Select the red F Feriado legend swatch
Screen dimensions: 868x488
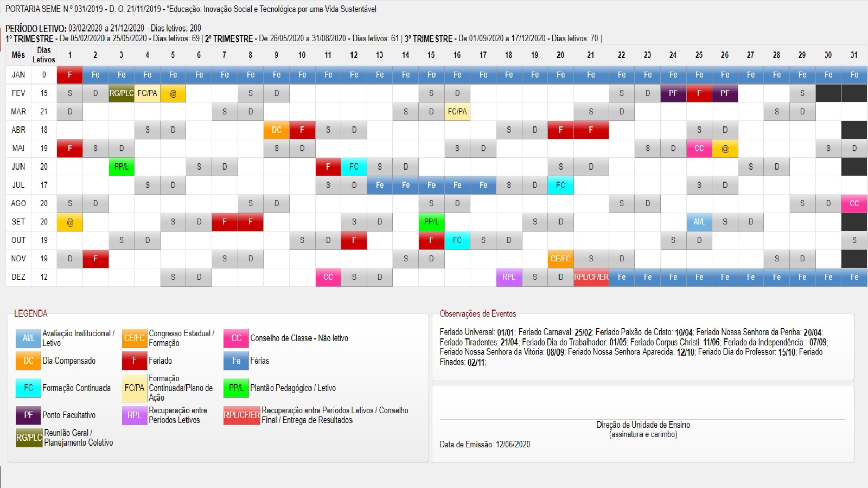point(134,361)
